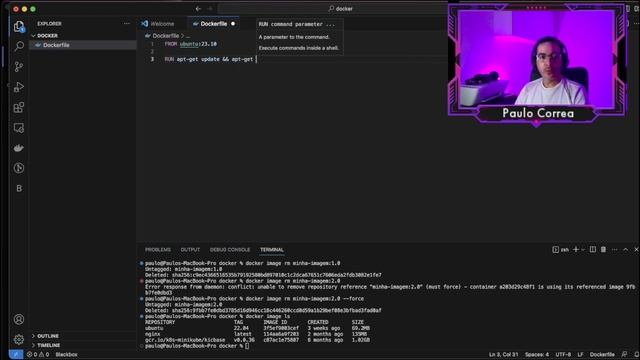Open the Explorer view in activity bar
This screenshot has height=360, width=640.
click(x=19, y=27)
